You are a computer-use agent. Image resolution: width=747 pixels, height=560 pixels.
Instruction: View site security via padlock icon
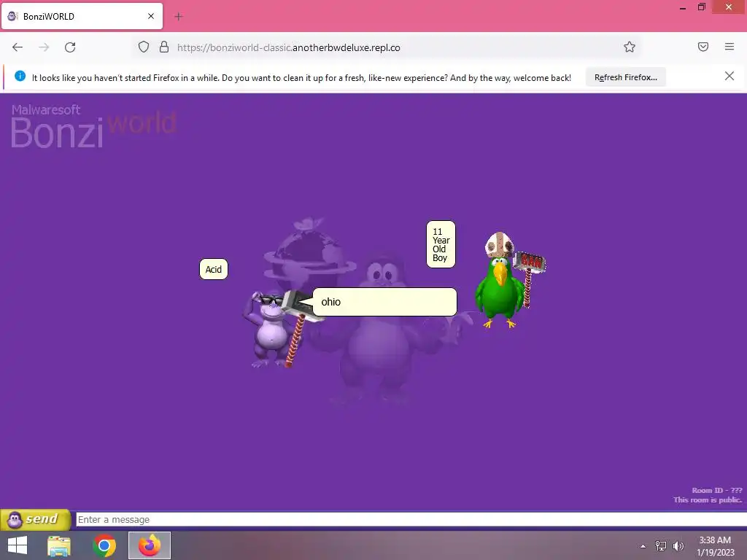pyautogui.click(x=164, y=47)
